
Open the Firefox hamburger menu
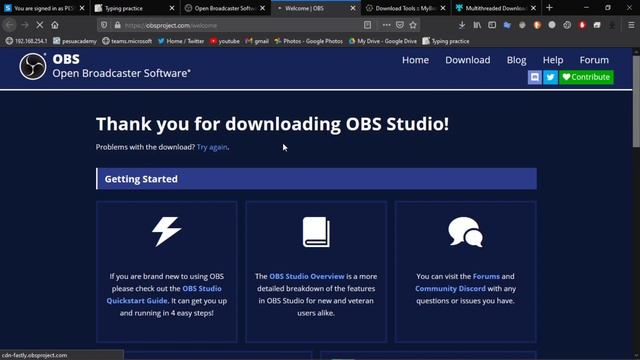coord(631,25)
